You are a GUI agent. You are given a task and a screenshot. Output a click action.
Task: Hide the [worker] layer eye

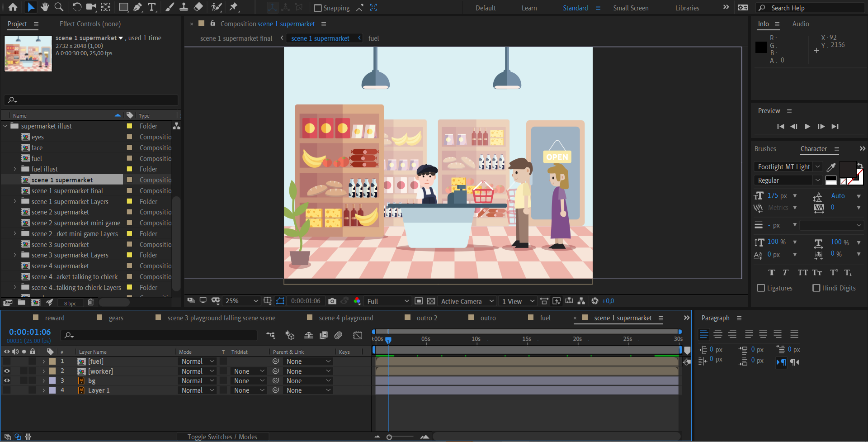tap(7, 371)
